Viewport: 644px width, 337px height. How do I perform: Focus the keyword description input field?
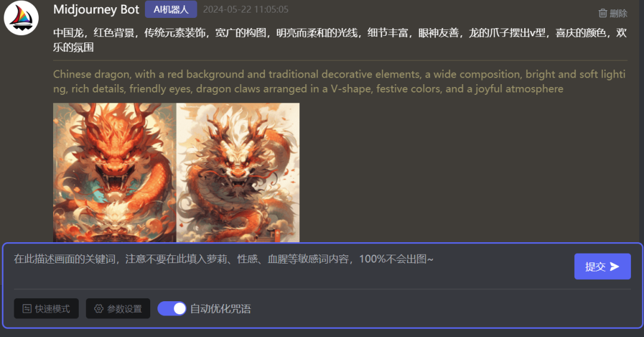(x=287, y=266)
